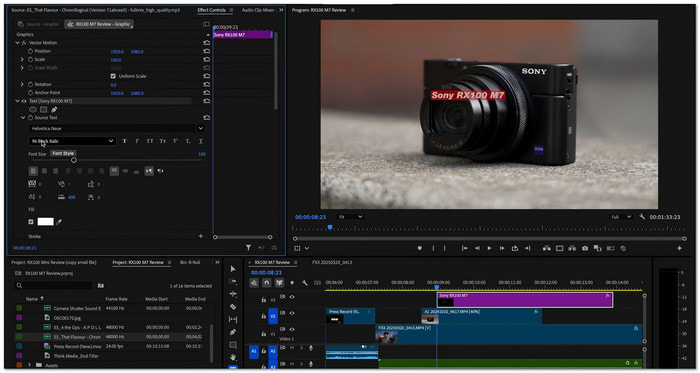This screenshot has height=373, width=700.
Task: Select the RX100 M7 Review - Graphic clip tab
Action: [99, 24]
